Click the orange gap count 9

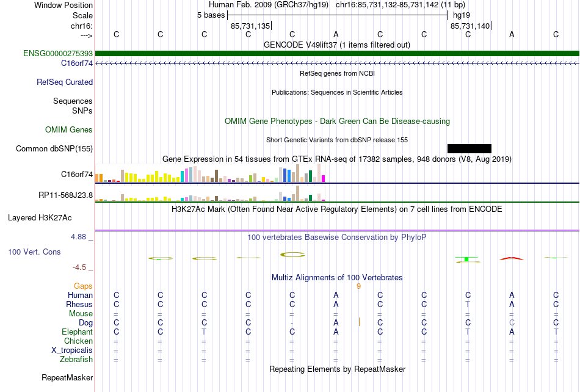(x=358, y=286)
